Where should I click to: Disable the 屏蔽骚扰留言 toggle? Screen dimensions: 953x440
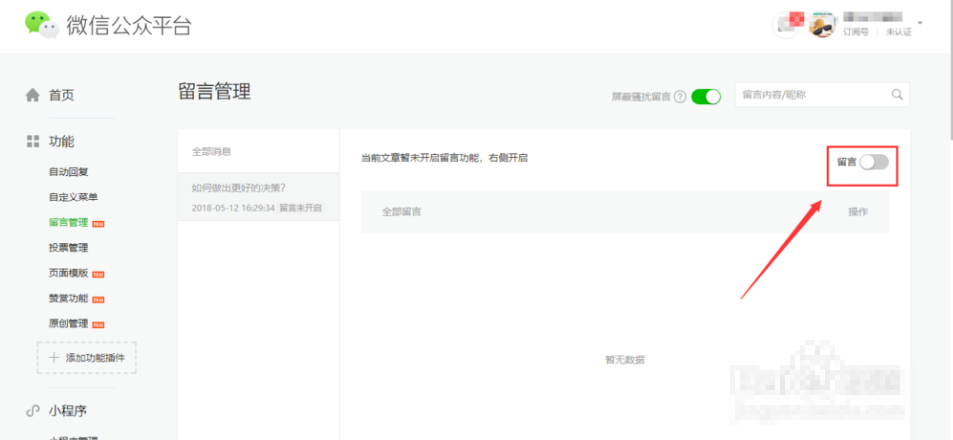pos(706,97)
